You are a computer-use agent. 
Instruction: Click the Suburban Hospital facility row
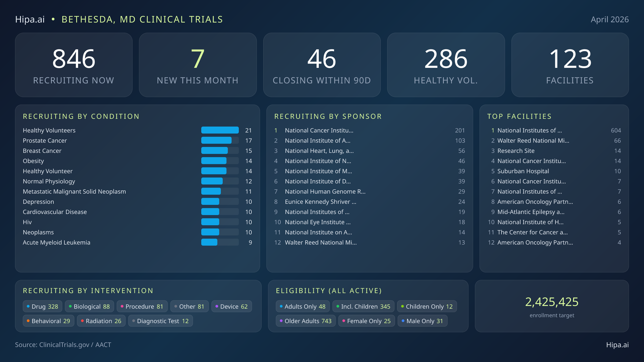point(554,171)
